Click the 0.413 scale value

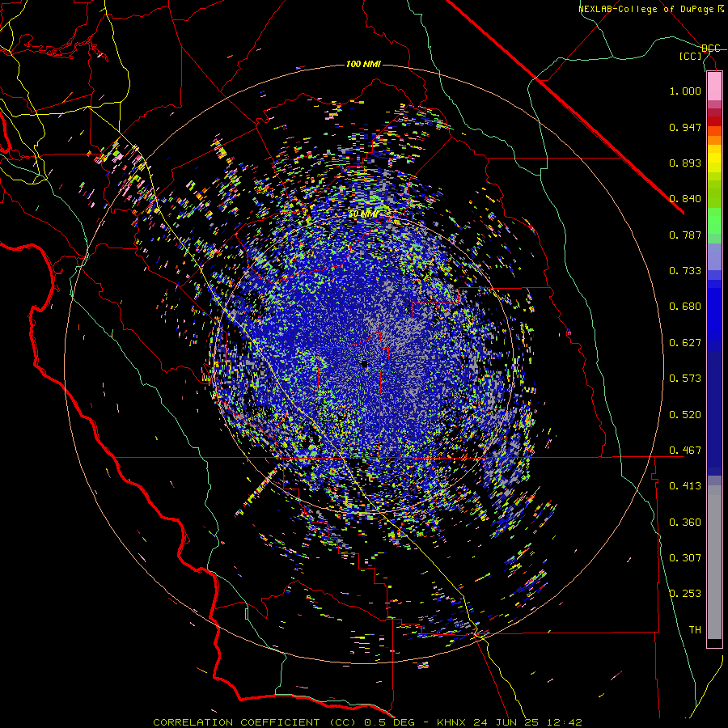[685, 486]
